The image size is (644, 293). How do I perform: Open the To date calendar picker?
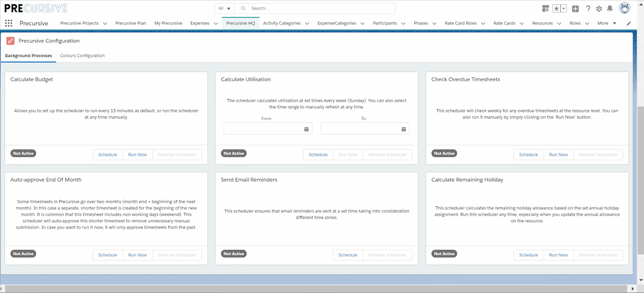click(404, 129)
